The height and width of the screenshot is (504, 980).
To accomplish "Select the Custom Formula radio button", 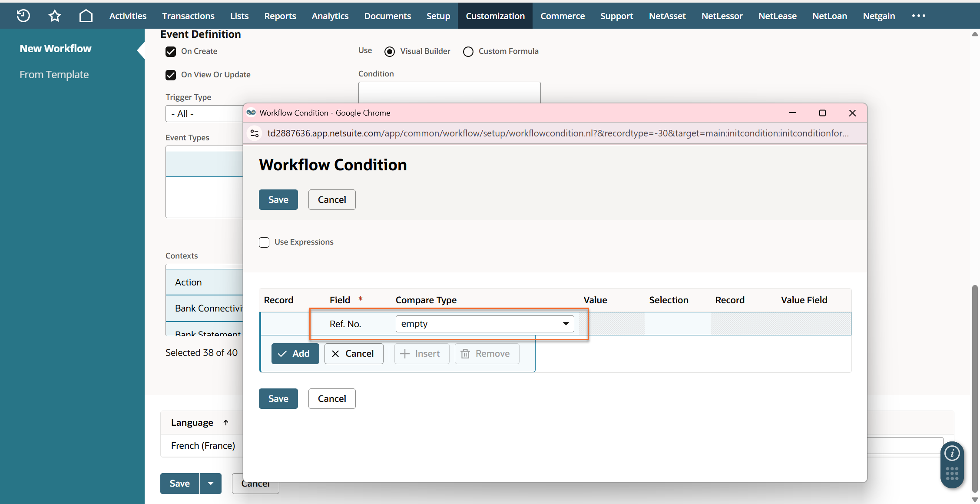I will (x=468, y=52).
